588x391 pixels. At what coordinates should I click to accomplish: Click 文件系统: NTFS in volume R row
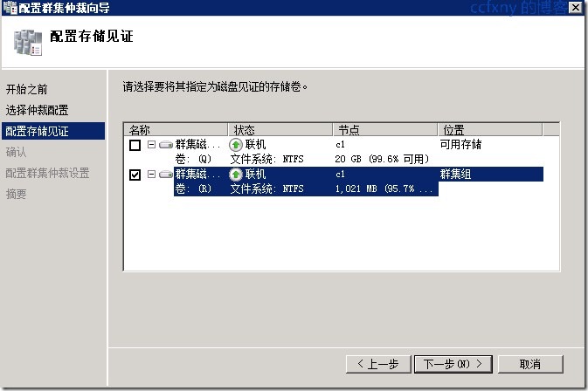267,189
